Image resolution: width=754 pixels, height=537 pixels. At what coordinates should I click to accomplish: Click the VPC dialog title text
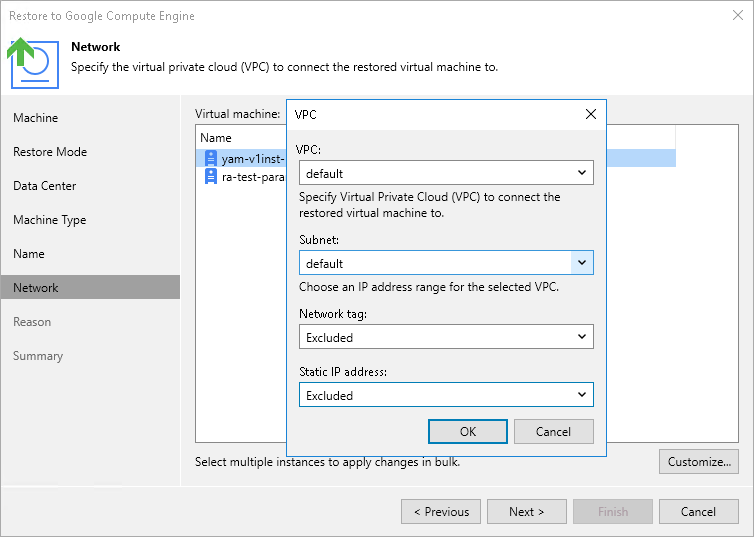click(305, 114)
